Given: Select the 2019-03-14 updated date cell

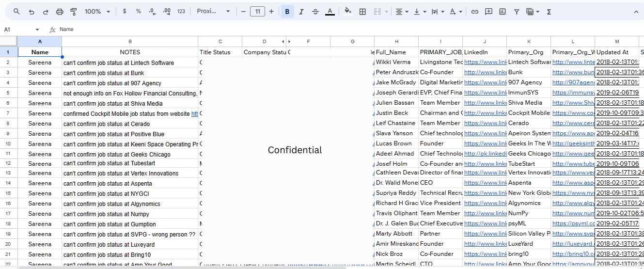Looking at the screenshot, I should pos(617,143).
